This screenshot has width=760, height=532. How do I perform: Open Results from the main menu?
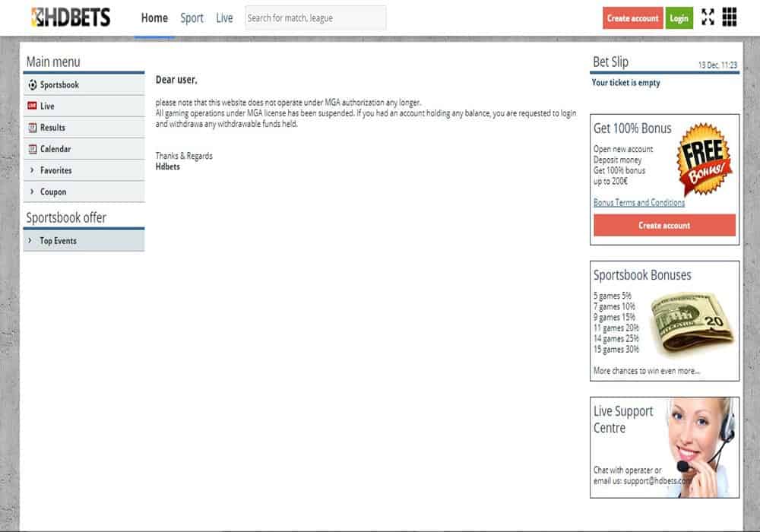tap(84, 128)
